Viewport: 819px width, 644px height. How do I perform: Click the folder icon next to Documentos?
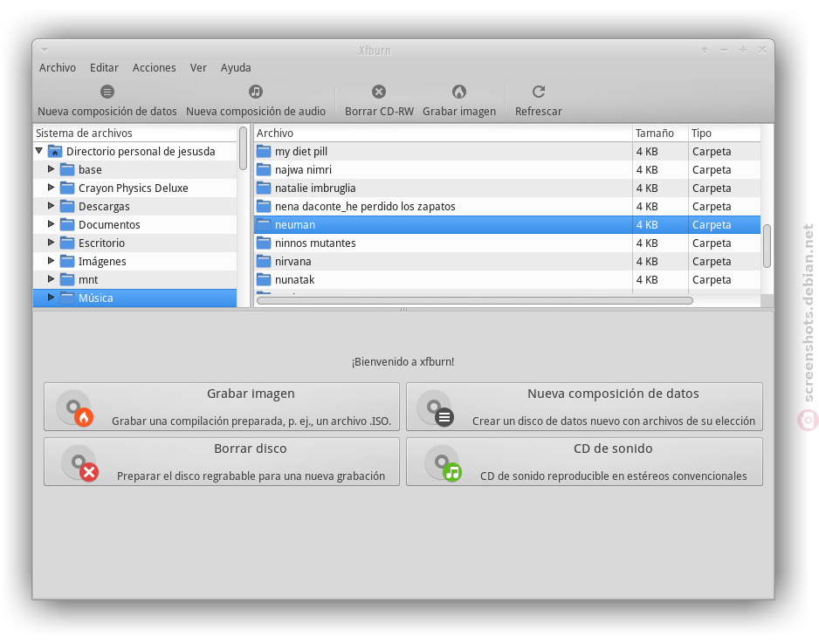pos(67,224)
